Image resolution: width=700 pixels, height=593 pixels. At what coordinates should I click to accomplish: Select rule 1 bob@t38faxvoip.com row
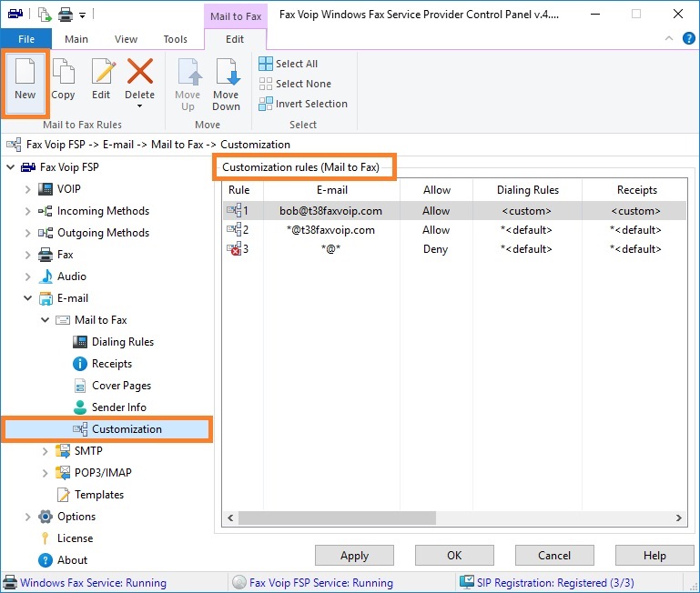(x=454, y=211)
